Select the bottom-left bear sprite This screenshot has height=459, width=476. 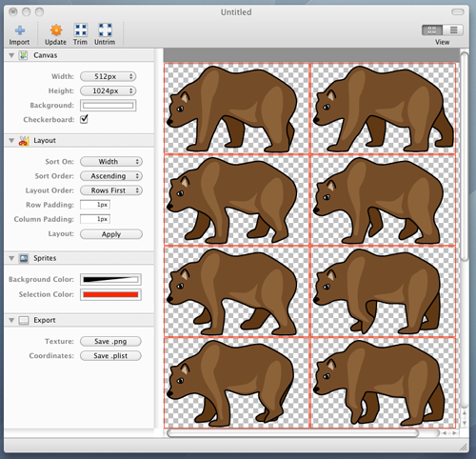[236, 383]
